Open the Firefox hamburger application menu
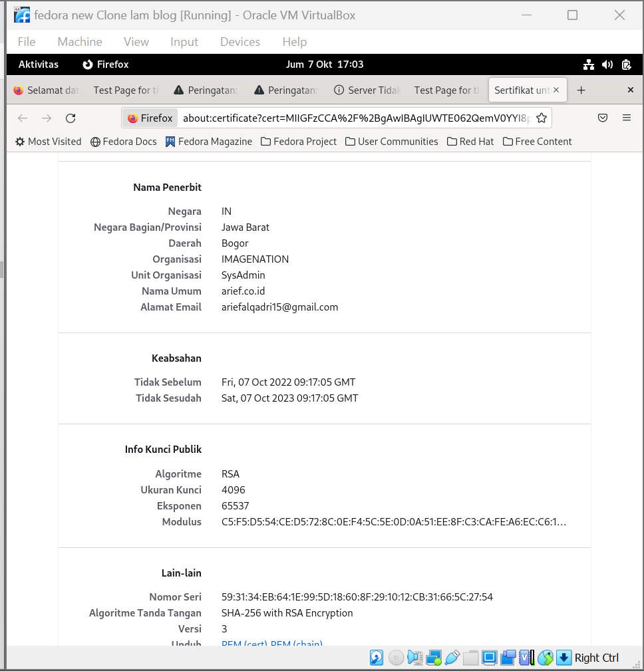 (627, 118)
